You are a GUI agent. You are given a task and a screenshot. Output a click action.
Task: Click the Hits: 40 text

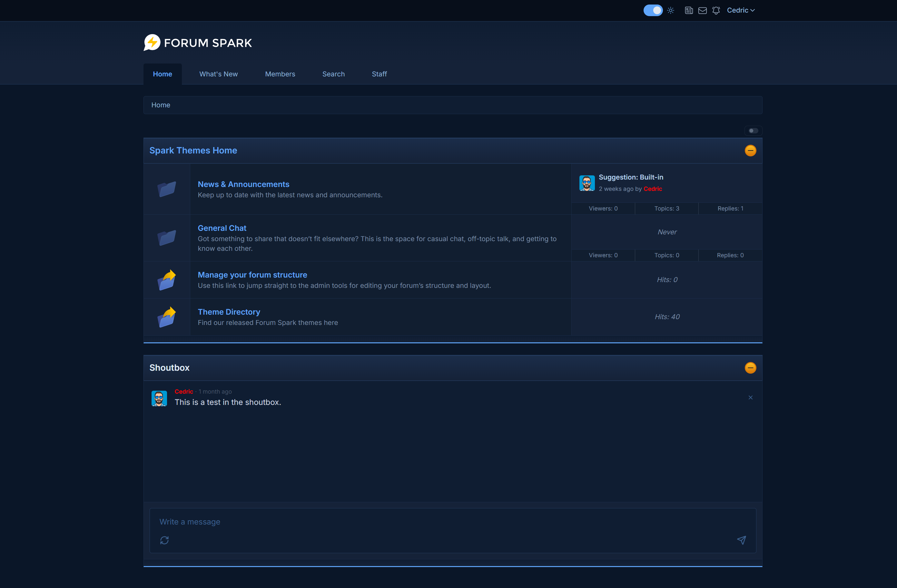point(667,317)
